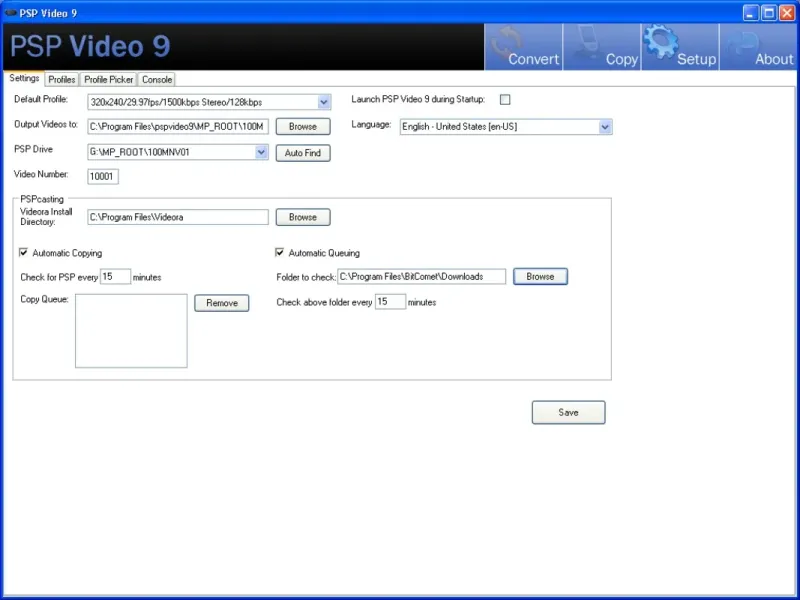Click the 'PSPcasting' group label
This screenshot has width=800, height=600.
tap(42, 199)
